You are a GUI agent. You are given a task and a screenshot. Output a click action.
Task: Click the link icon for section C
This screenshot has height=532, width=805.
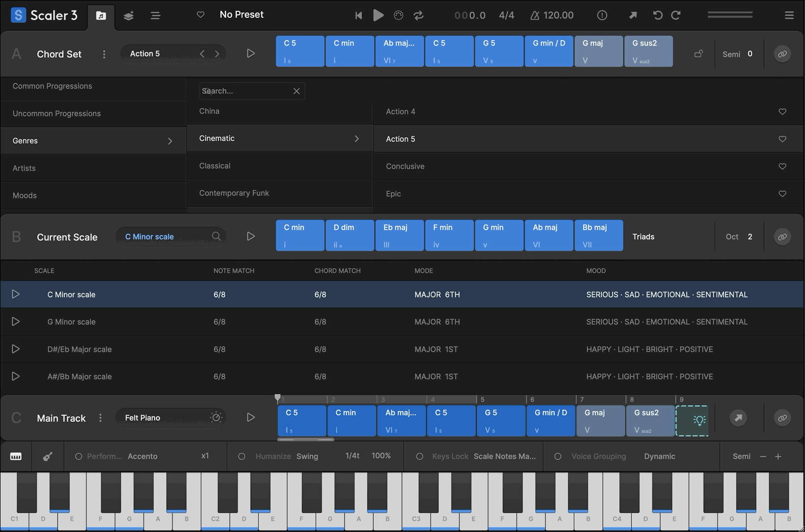click(782, 418)
